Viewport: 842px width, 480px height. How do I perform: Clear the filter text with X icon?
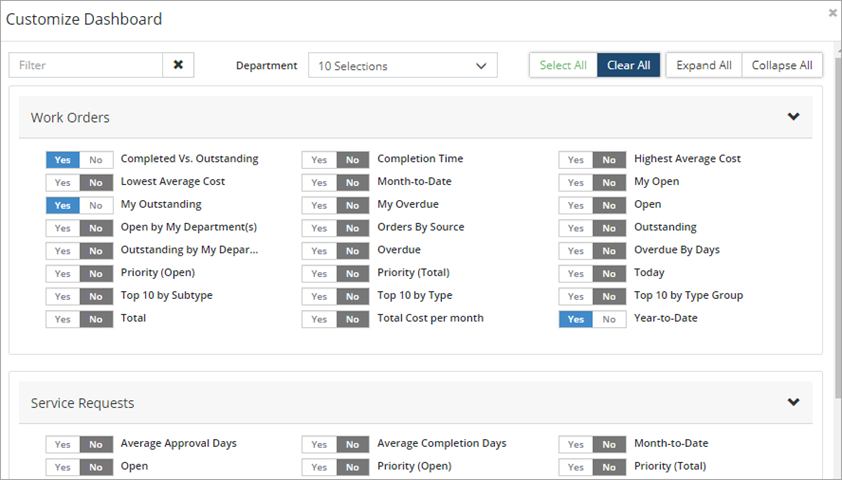pos(178,65)
